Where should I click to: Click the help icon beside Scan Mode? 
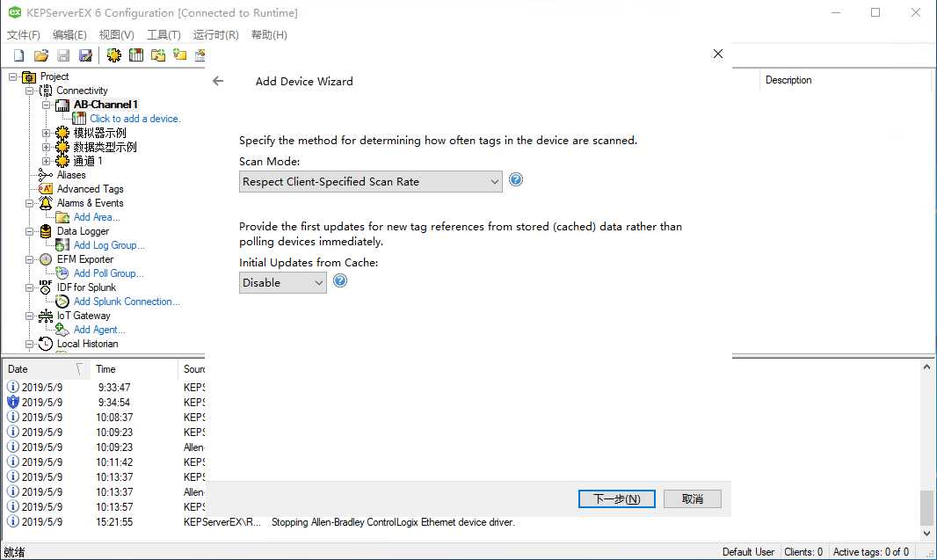[516, 179]
